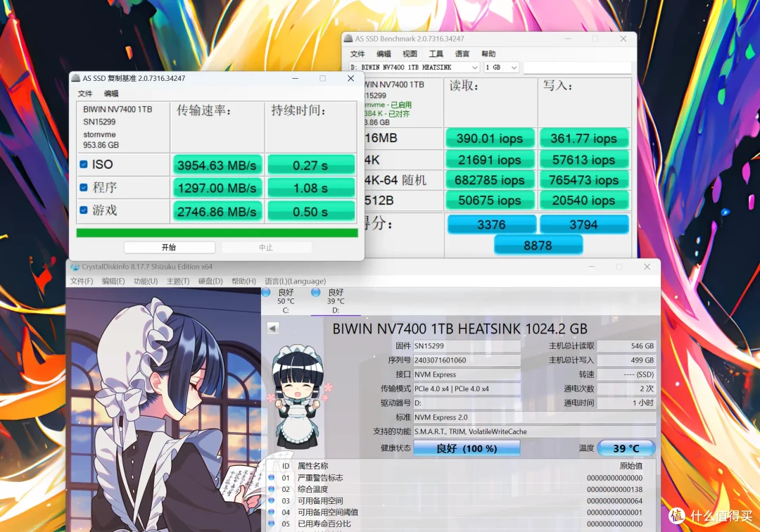Image resolution: width=760 pixels, height=532 pixels.
Task: Click the 主机总计写入 value 499 GB
Action: [x=626, y=360]
